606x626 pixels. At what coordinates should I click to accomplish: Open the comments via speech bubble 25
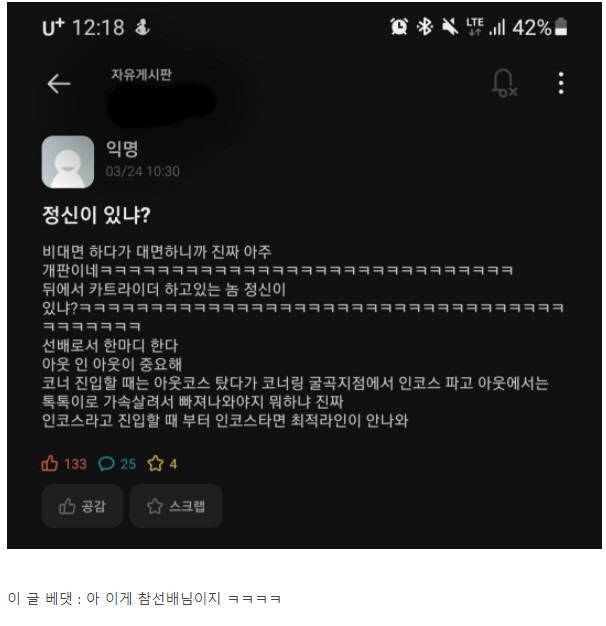point(117,464)
